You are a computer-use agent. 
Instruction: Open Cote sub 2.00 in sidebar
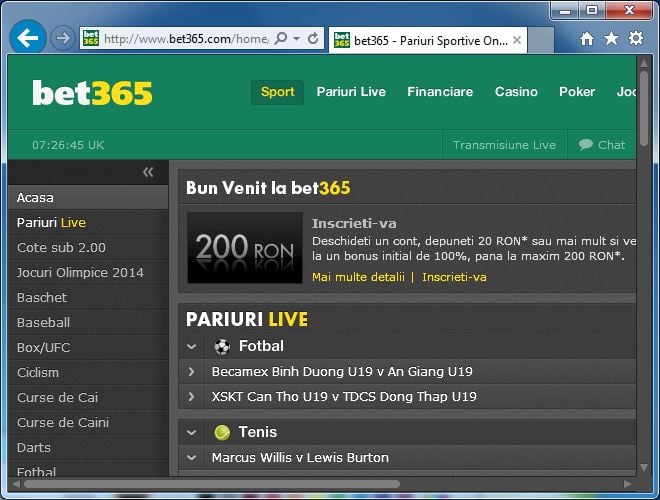[88, 247]
